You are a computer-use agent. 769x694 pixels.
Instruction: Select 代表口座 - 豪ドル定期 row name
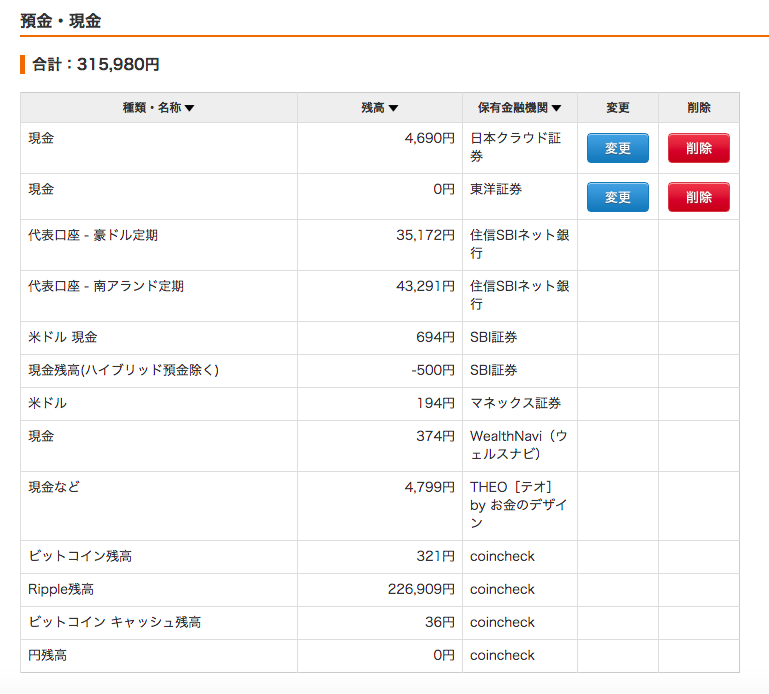93,235
